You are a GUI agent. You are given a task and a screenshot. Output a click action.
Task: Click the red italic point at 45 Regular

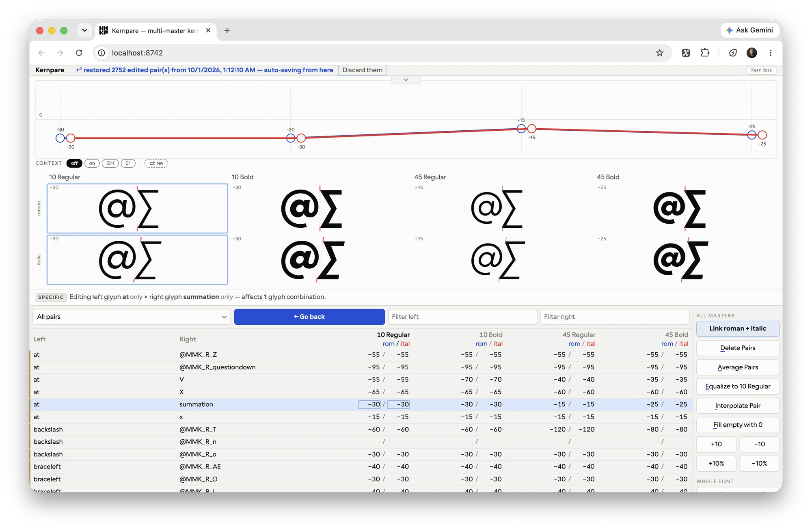pyautogui.click(x=531, y=129)
